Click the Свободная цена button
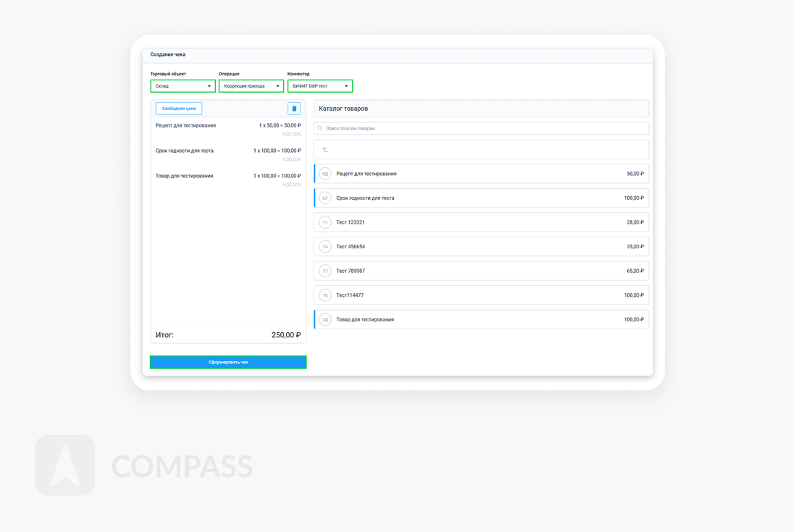Image resolution: width=793 pixels, height=532 pixels. (x=179, y=109)
